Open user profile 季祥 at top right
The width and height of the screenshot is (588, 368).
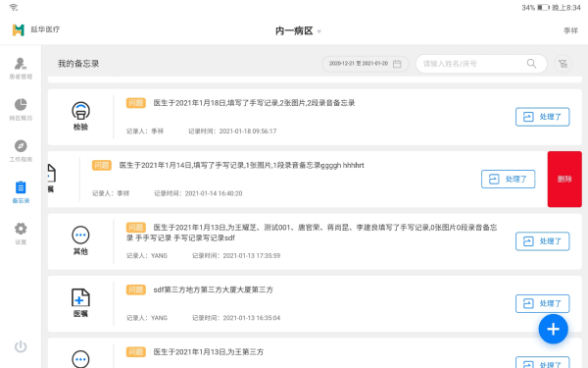click(x=570, y=30)
